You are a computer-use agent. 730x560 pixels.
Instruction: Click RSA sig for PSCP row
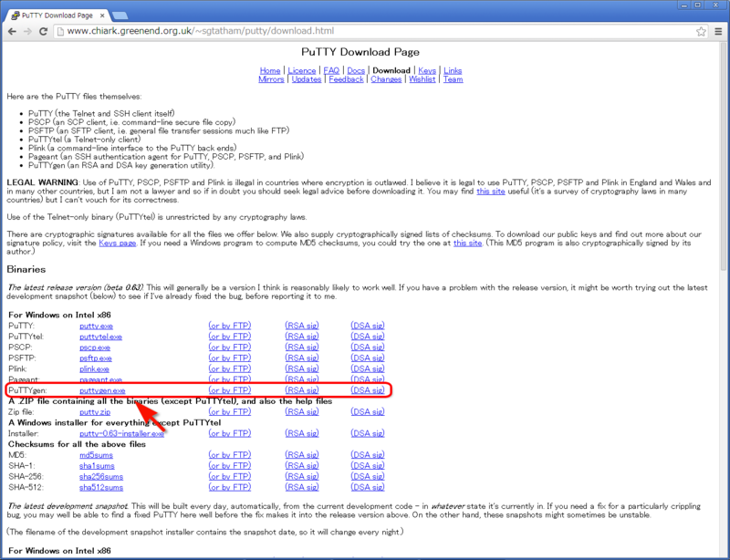pos(302,347)
